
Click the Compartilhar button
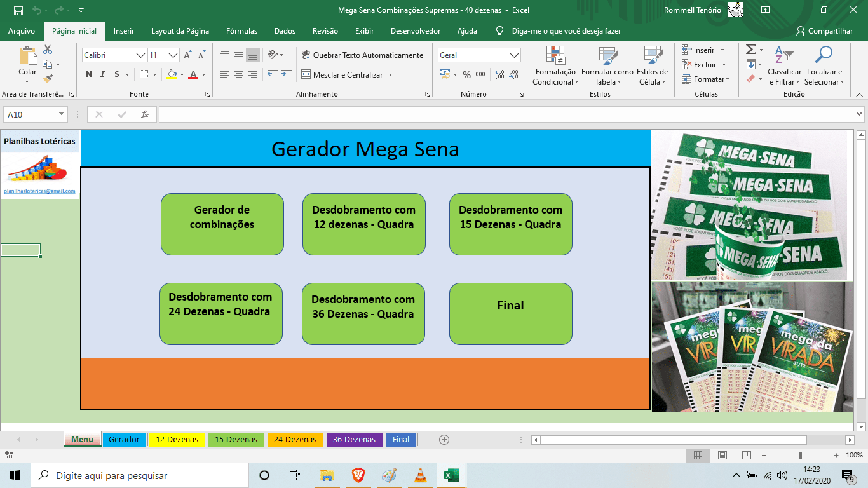824,31
